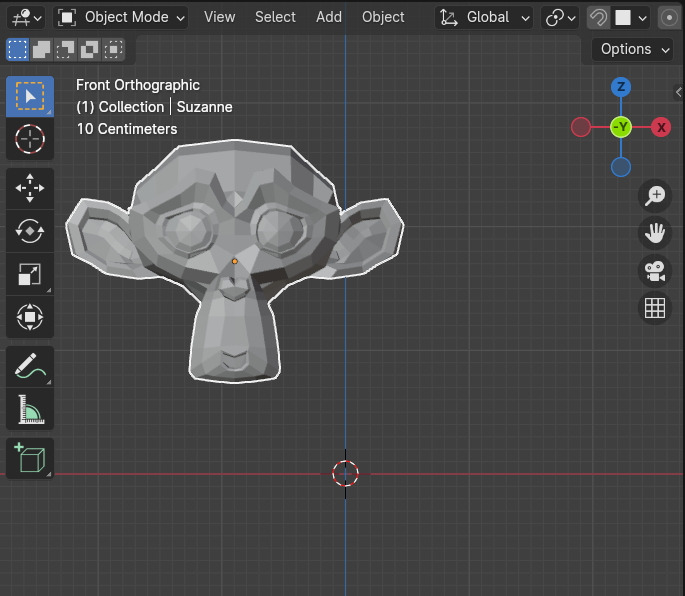685x596 pixels.
Task: Expand the sidebar with the arrow tab
Action: point(678,92)
